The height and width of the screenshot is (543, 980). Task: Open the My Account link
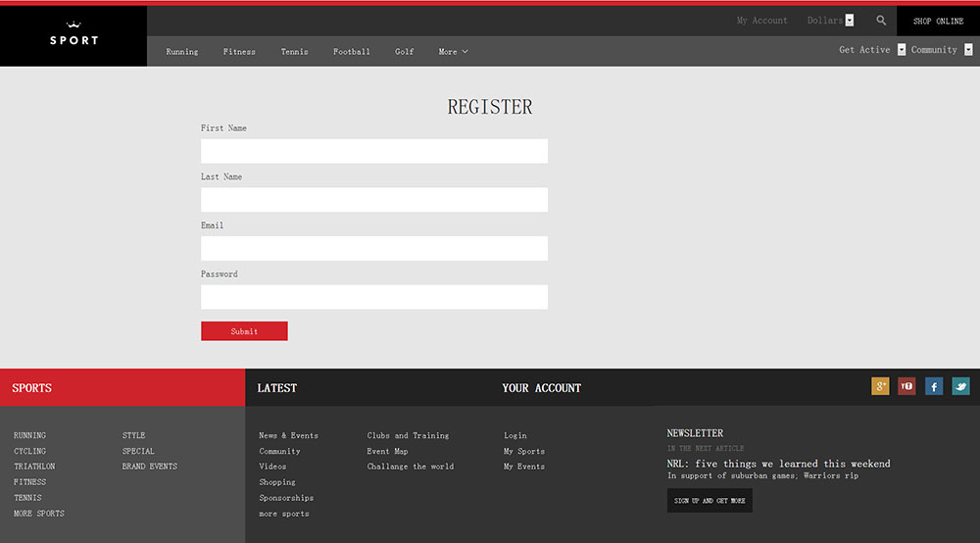[x=761, y=21]
